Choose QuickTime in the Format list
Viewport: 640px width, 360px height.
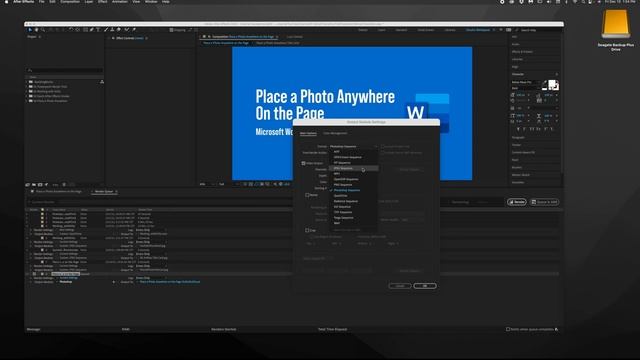353,196
